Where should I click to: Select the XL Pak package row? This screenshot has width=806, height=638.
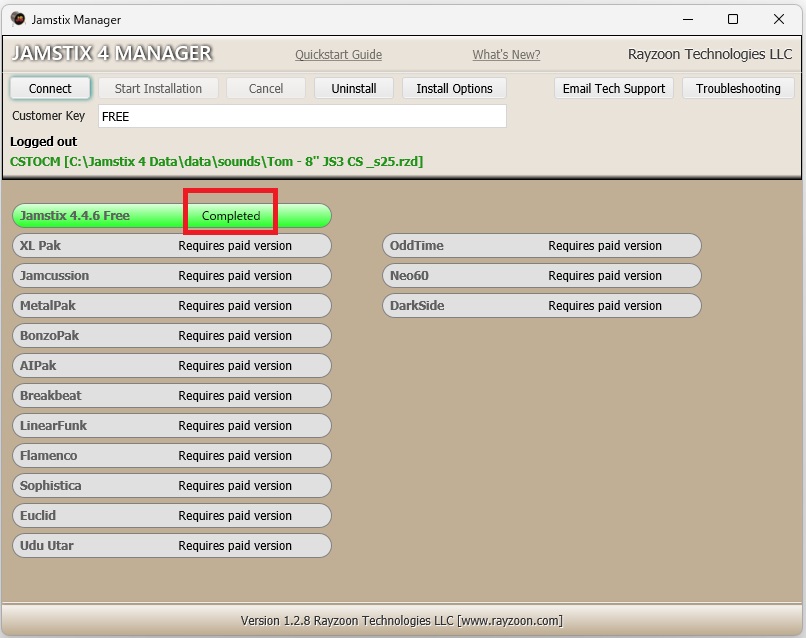[x=171, y=246]
